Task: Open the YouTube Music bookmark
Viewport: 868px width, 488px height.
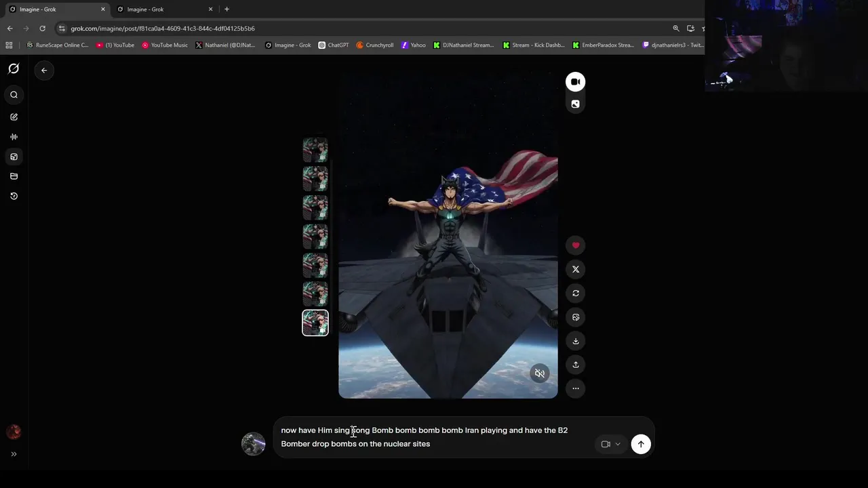Action: click(x=165, y=45)
